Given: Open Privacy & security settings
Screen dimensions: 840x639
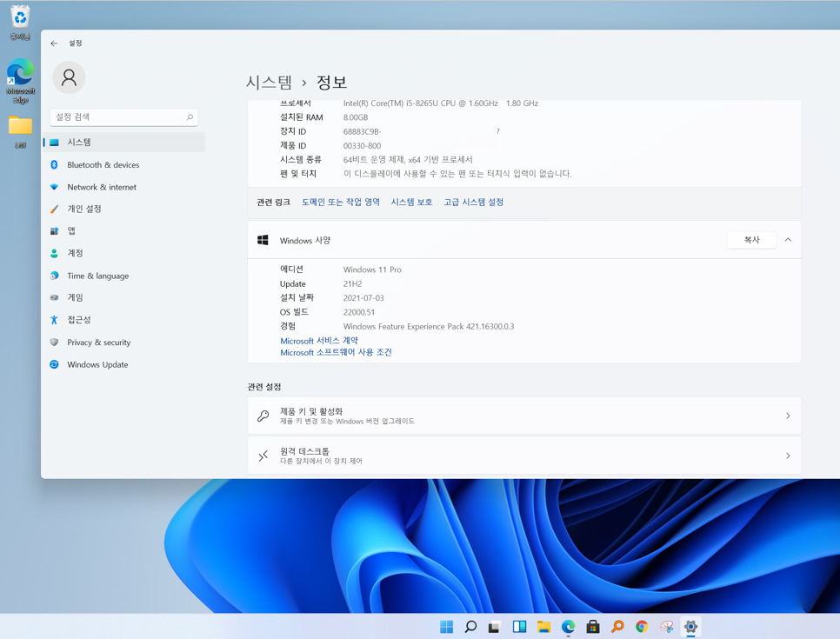Looking at the screenshot, I should [x=123, y=343].
